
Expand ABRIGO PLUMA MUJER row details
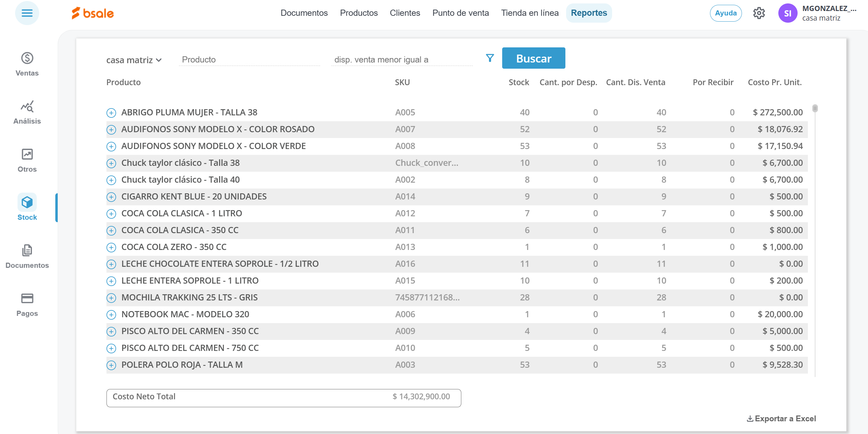pyautogui.click(x=111, y=113)
